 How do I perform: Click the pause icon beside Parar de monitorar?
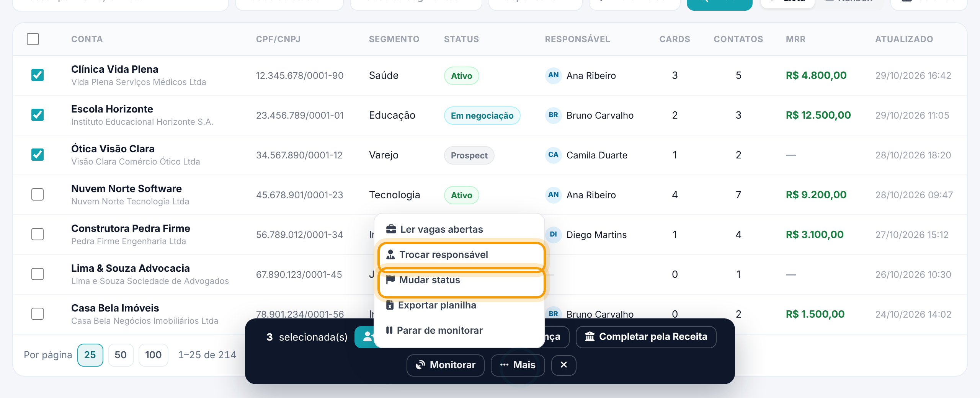click(389, 330)
